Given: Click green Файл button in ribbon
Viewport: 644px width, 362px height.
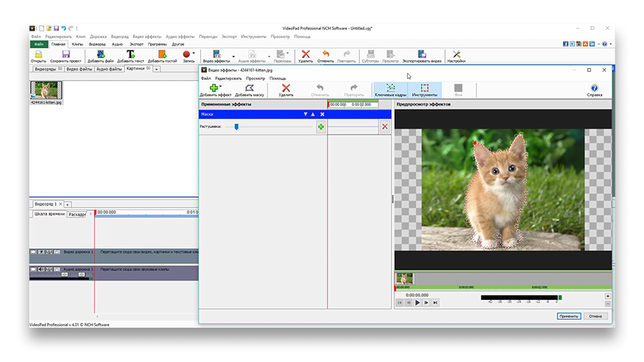Looking at the screenshot, I should pos(39,44).
